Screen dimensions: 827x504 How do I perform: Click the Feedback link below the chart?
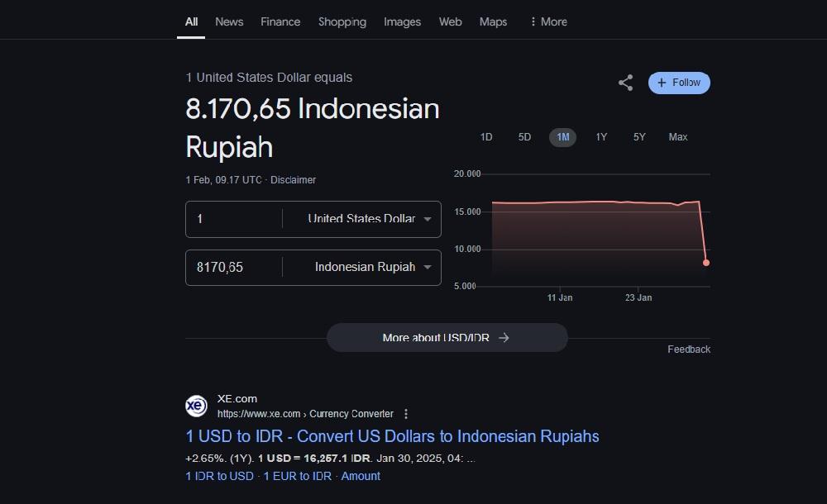689,349
